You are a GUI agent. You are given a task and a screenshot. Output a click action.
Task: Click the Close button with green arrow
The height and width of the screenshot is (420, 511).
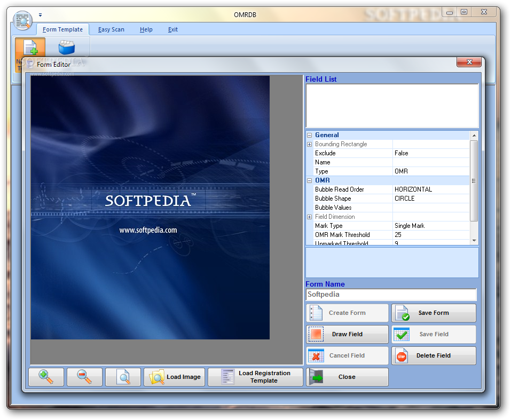347,377
